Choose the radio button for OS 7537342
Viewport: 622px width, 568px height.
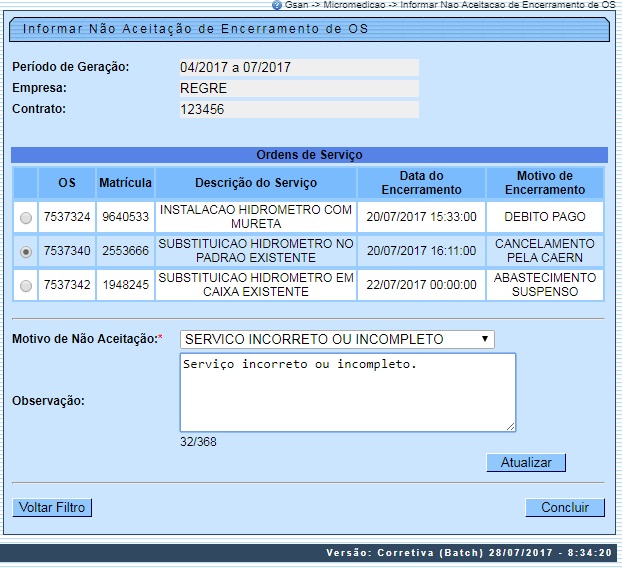25,286
